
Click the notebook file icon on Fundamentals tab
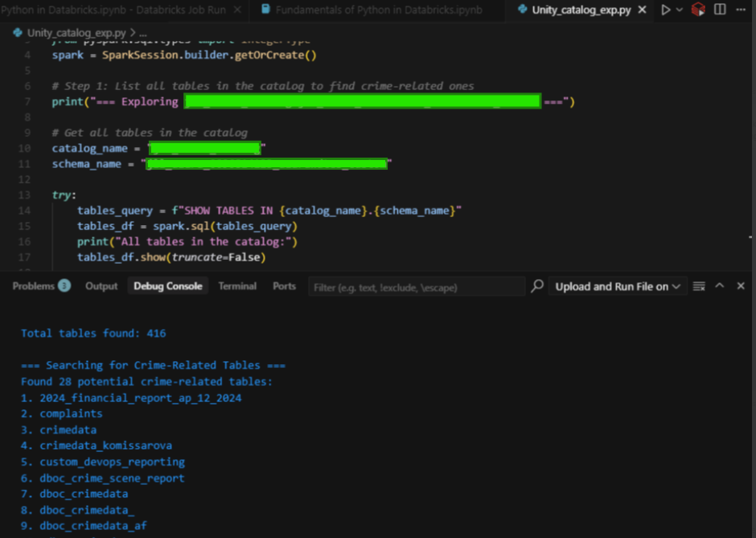(x=265, y=10)
